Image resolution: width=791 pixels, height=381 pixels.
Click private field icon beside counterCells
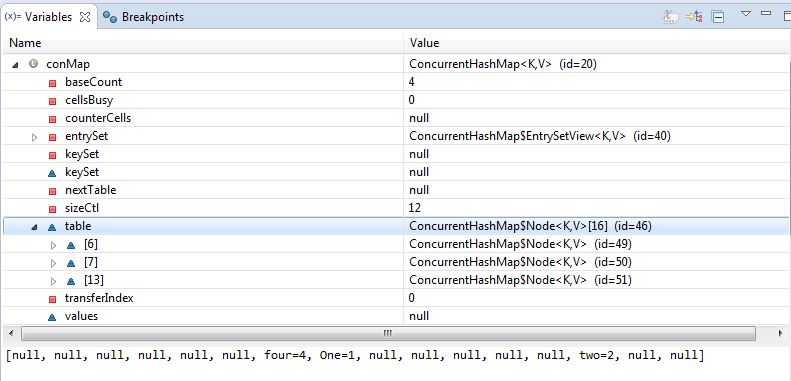tap(52, 120)
